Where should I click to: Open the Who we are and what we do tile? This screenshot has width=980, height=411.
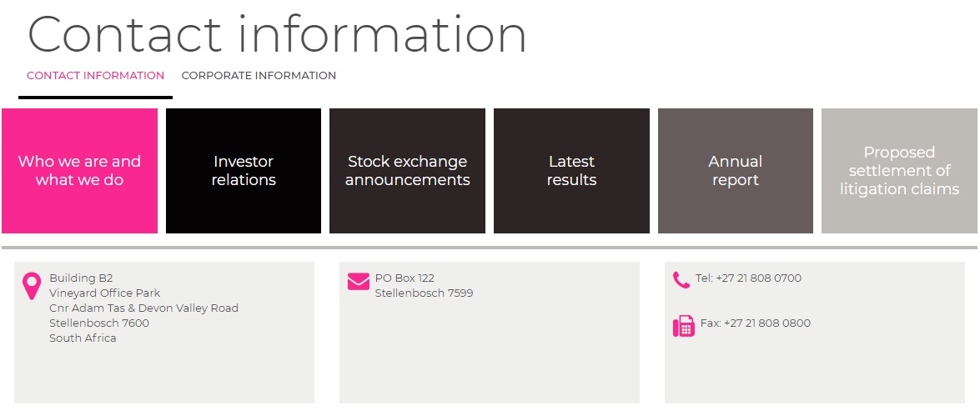[79, 171]
